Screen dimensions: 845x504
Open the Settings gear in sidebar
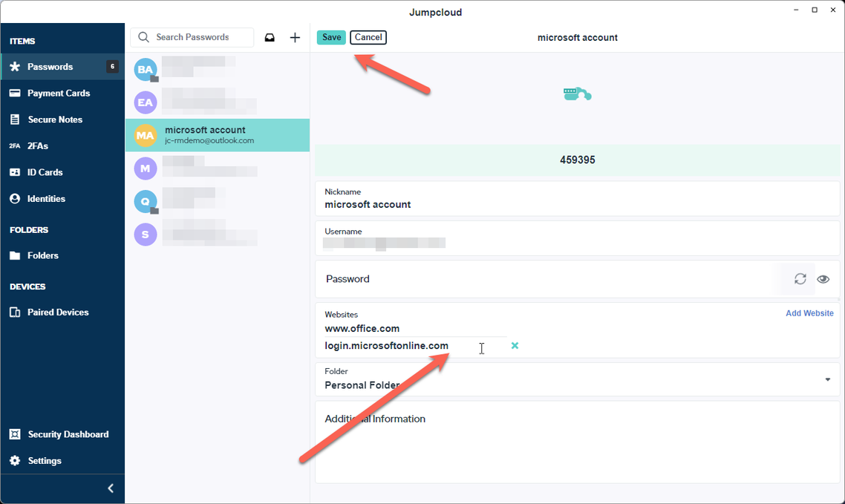(15, 461)
